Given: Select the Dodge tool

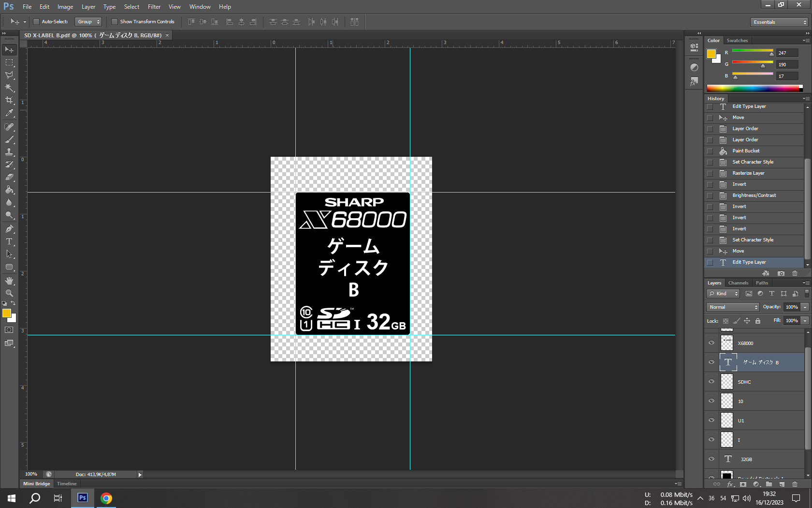Looking at the screenshot, I should pyautogui.click(x=9, y=215).
